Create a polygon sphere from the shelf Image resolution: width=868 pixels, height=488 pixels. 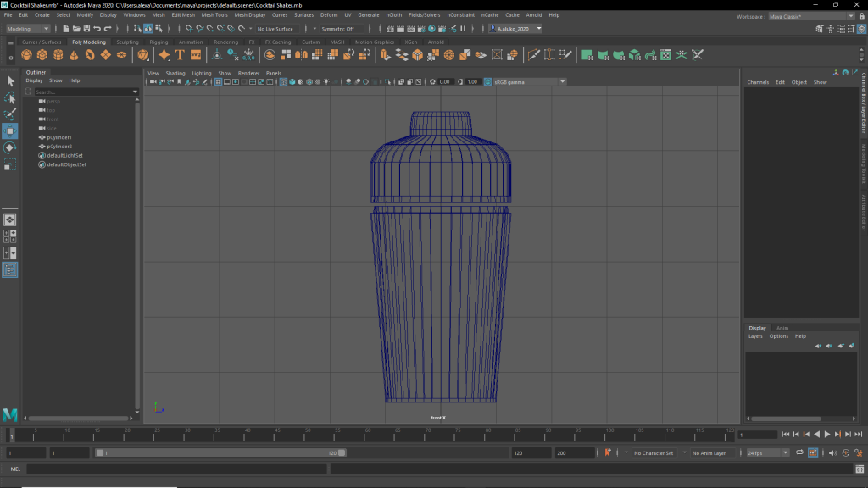[x=27, y=55]
